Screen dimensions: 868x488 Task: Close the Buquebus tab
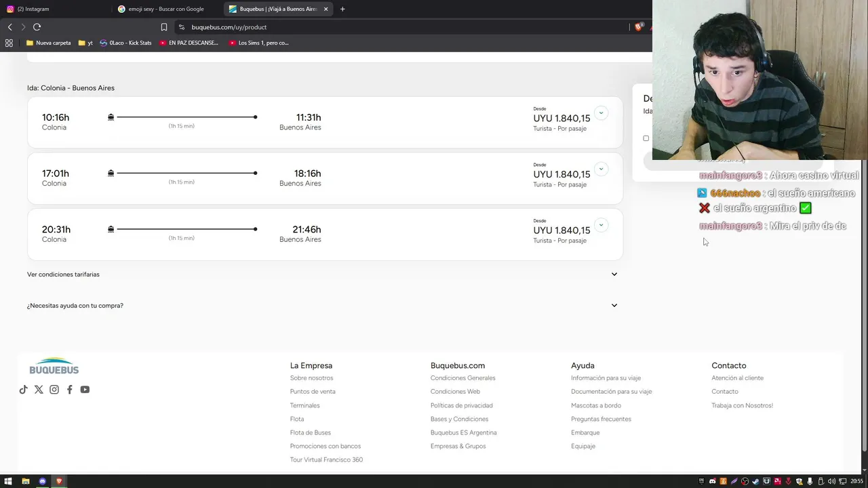325,9
